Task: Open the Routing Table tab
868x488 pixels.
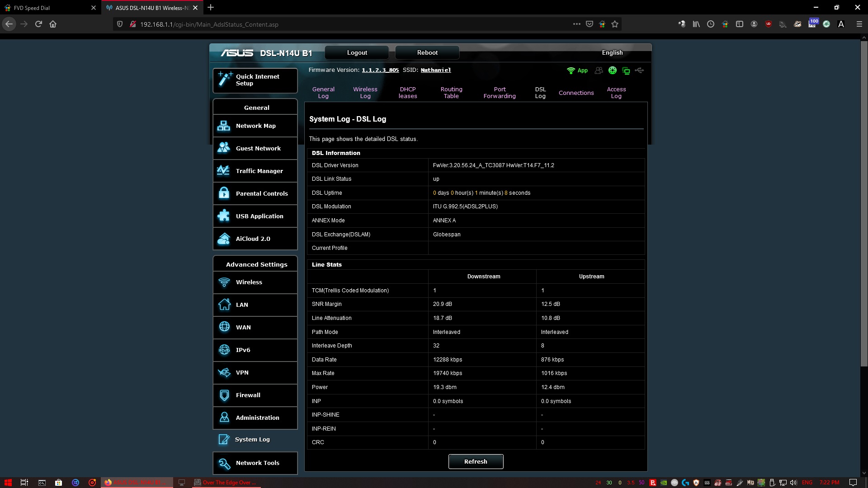Action: pyautogui.click(x=451, y=93)
